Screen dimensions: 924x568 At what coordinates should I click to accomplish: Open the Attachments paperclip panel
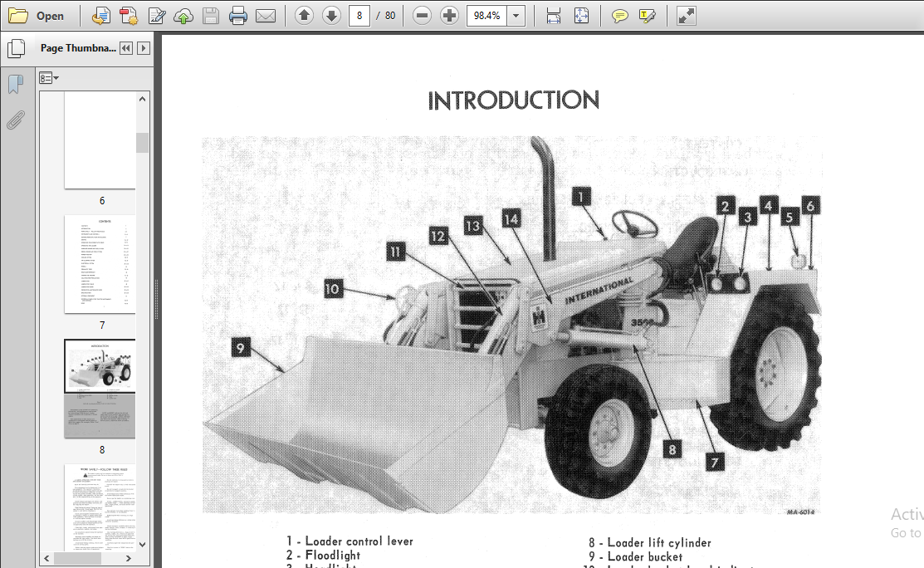click(x=16, y=120)
